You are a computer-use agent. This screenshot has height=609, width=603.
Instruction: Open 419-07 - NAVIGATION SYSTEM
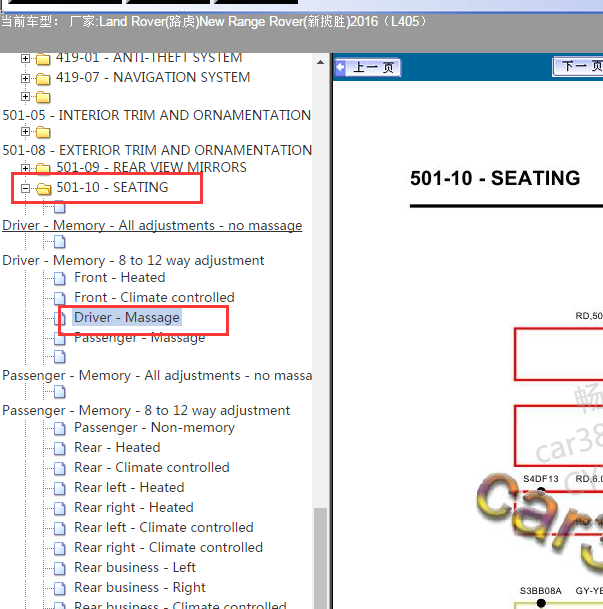coord(153,77)
